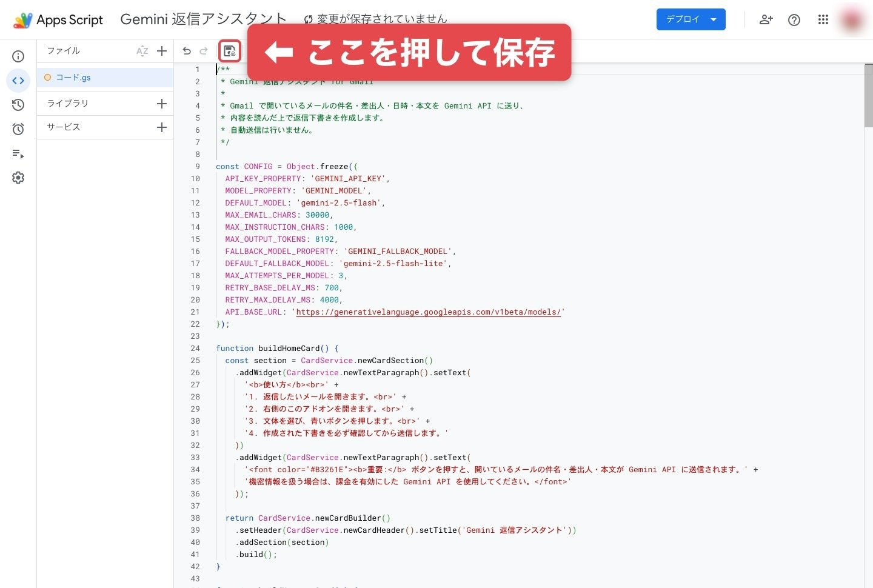Click the line '.build();'
873x588 pixels.
(x=256, y=555)
